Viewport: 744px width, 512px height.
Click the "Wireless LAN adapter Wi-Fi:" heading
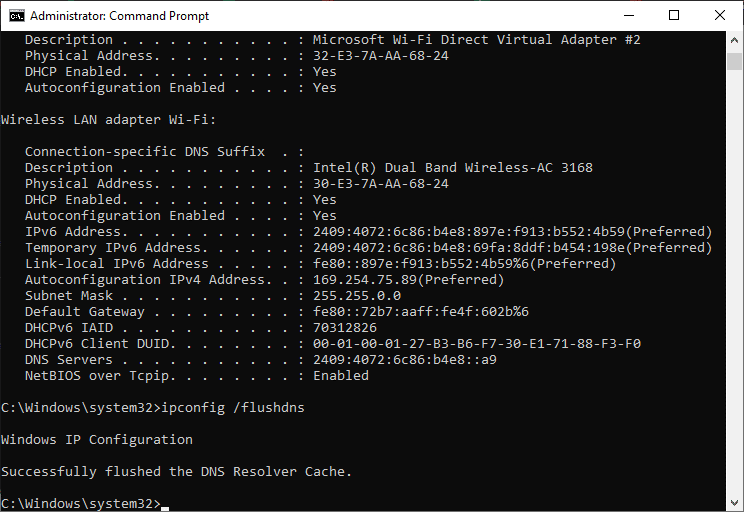tap(100, 120)
